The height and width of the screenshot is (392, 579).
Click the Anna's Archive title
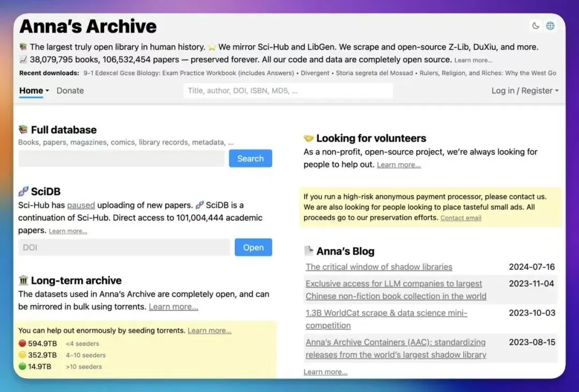[x=88, y=26]
